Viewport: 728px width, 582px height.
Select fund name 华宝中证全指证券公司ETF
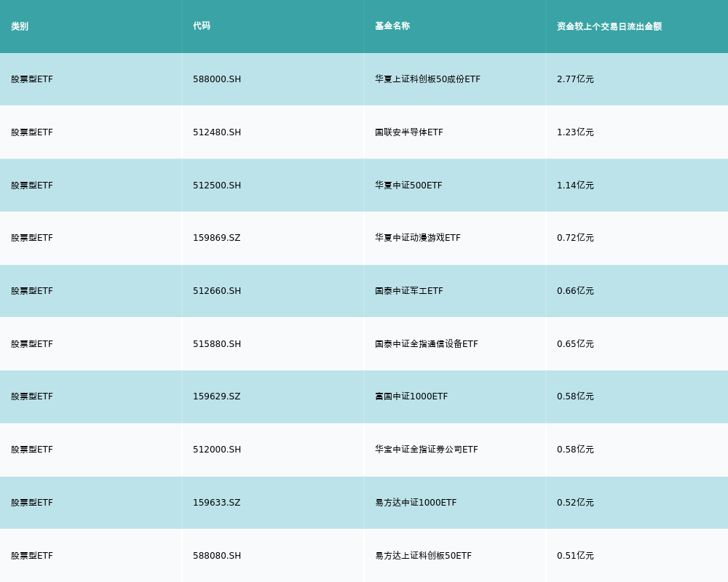click(x=426, y=450)
